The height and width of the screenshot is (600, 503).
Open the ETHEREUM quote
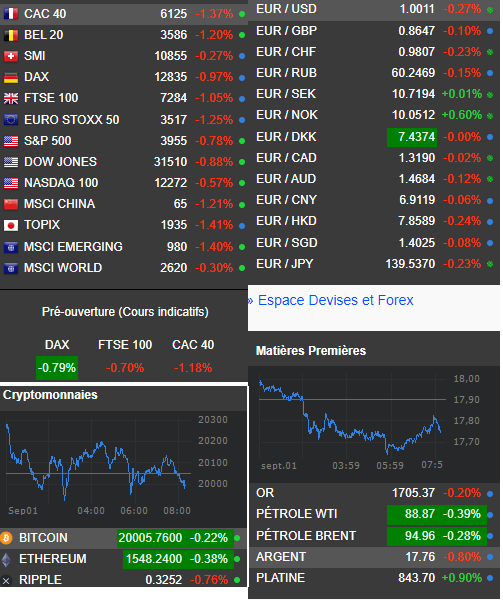pos(53,559)
